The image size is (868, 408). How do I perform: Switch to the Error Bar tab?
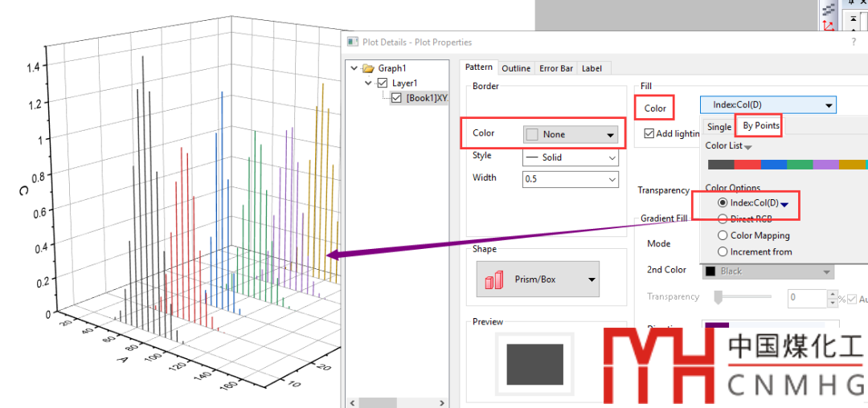pos(556,68)
